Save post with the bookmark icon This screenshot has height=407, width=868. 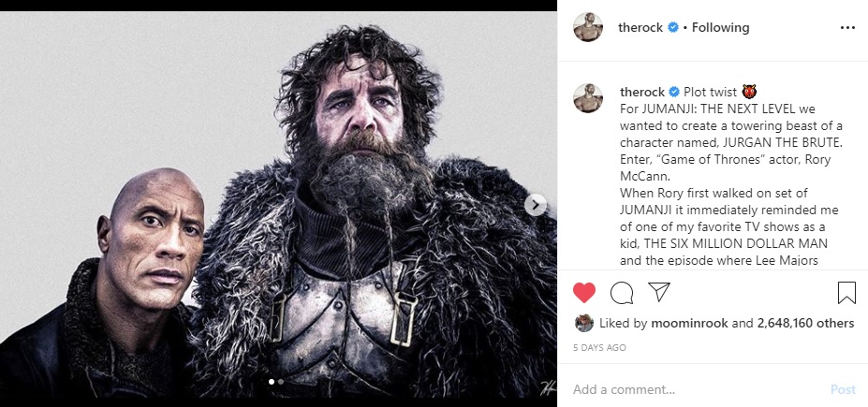point(846,293)
